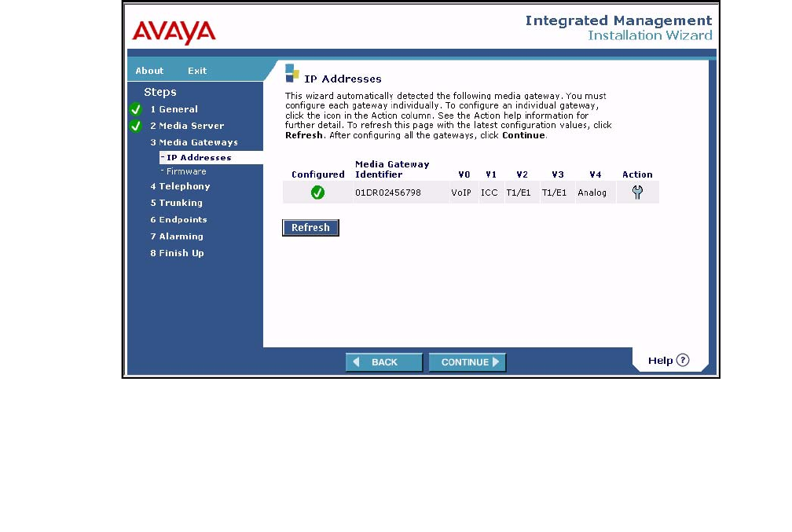Viewport: 792px width, 532px height.
Task: Jump to step 5 Trunking
Action: tap(176, 203)
